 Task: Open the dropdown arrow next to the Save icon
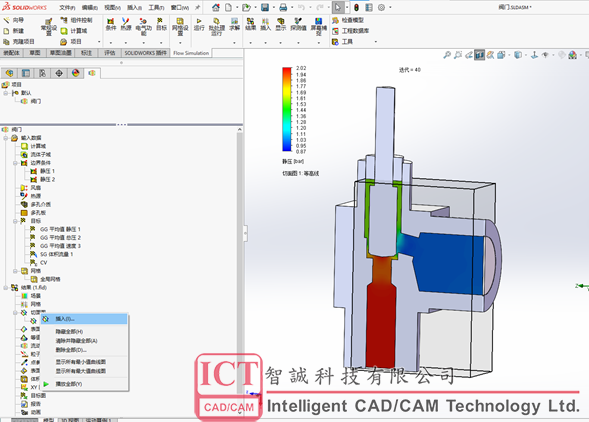pyautogui.click(x=273, y=8)
